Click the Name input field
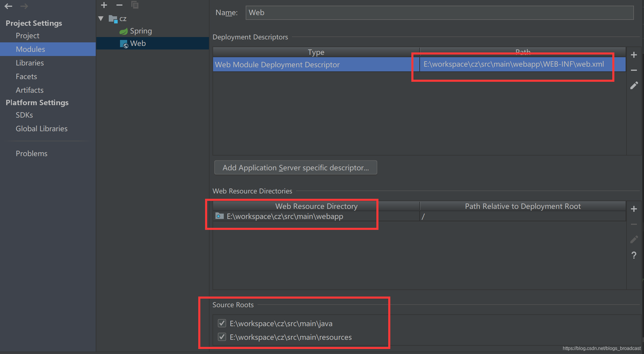The image size is (644, 354). click(x=439, y=12)
